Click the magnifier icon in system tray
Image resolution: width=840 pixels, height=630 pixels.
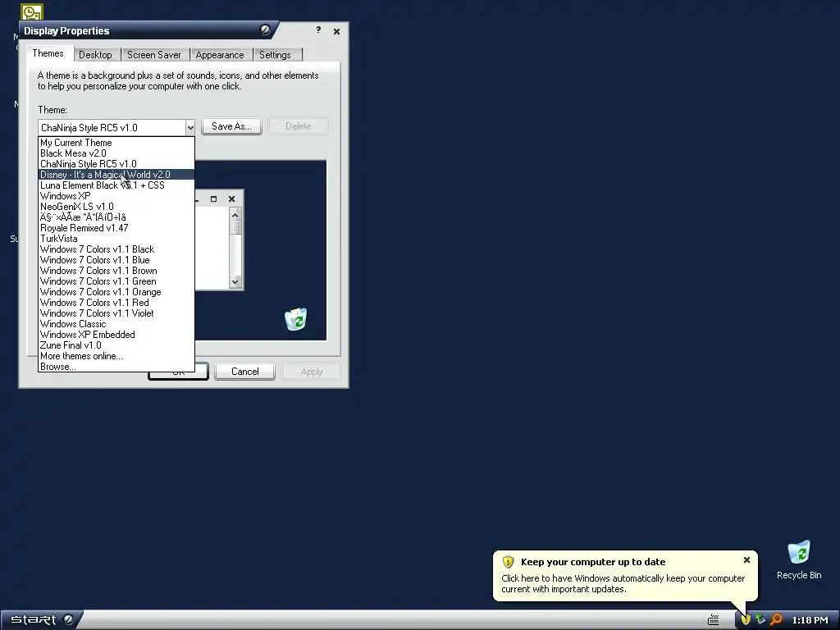click(x=776, y=620)
